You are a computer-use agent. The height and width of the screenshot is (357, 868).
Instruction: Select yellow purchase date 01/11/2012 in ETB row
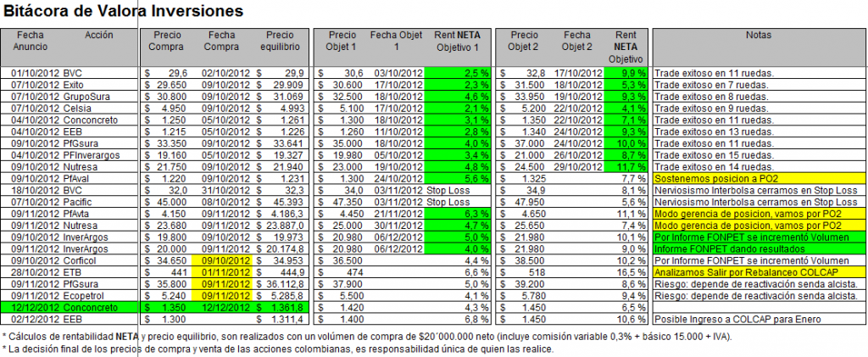click(222, 272)
